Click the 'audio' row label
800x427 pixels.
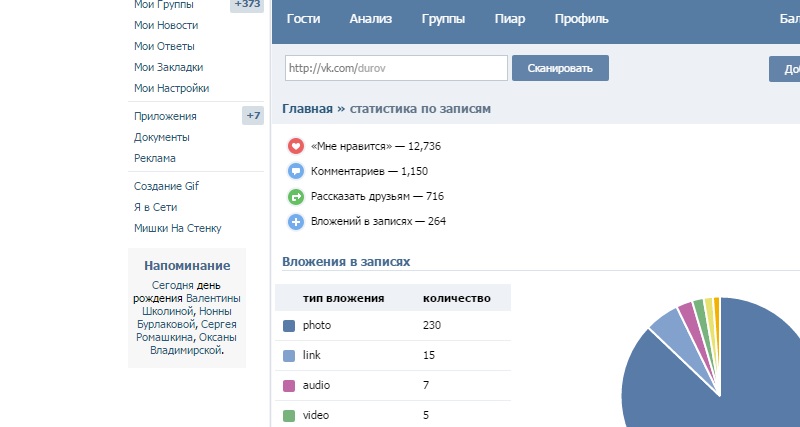(x=316, y=385)
